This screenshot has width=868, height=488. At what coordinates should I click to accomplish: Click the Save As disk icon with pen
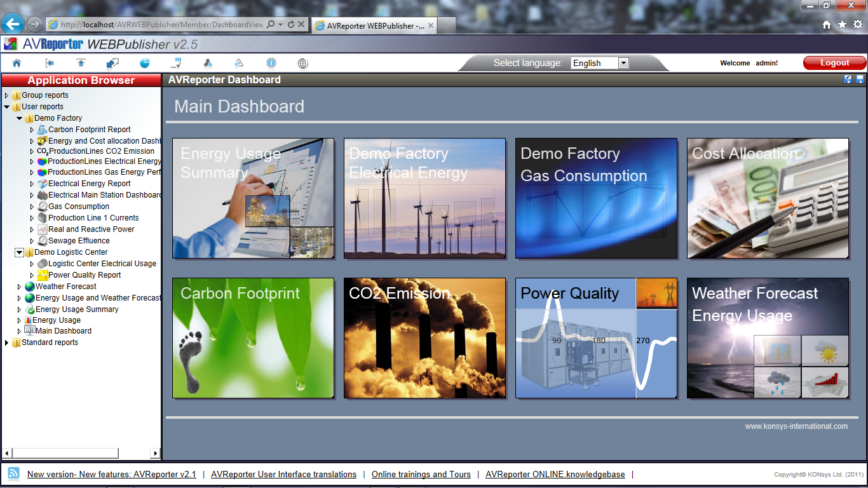[848, 79]
